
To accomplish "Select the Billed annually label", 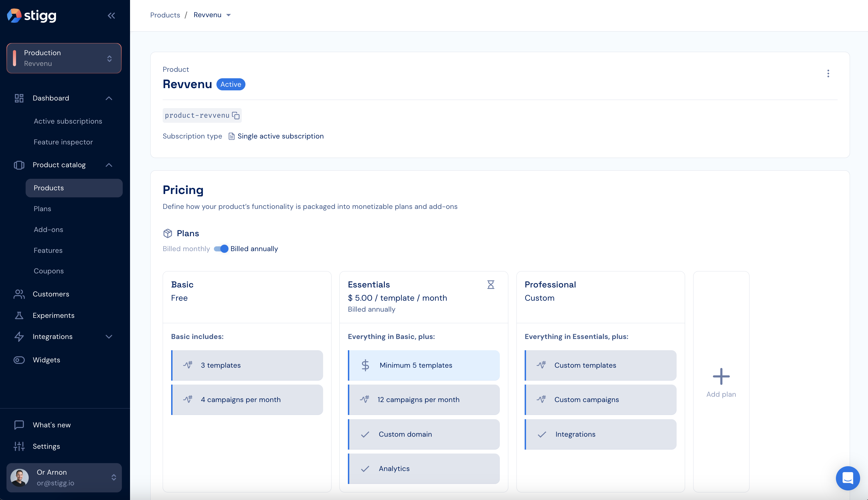I will point(254,249).
